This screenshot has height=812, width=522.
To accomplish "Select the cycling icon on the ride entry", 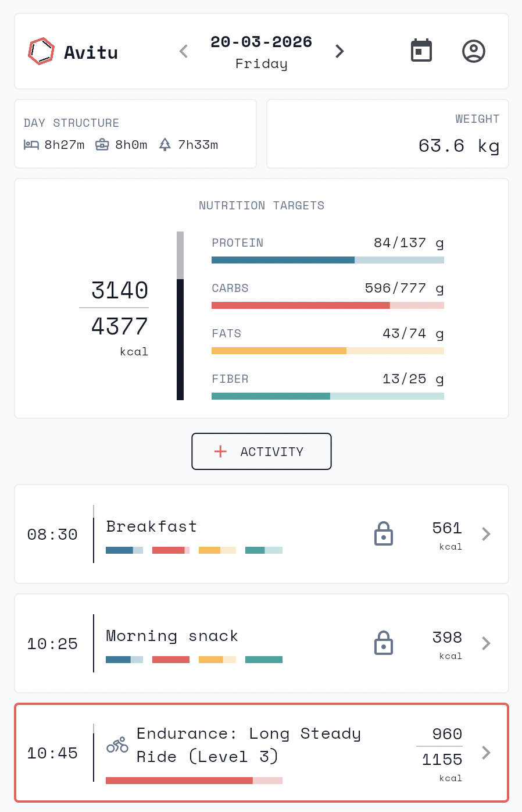I will point(117,745).
